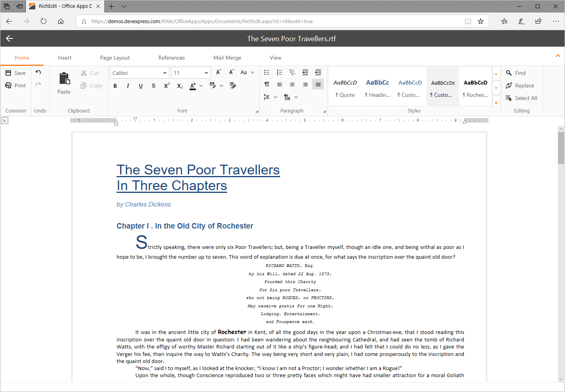Favorite this page with star icon
This screenshot has width=565, height=392.
point(481,21)
